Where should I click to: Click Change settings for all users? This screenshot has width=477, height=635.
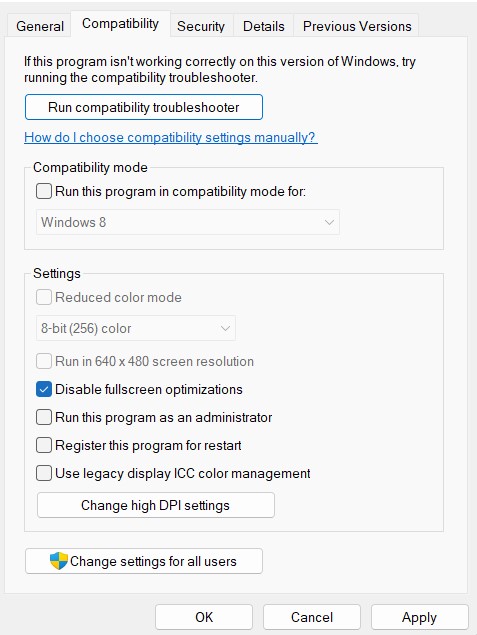(x=144, y=561)
